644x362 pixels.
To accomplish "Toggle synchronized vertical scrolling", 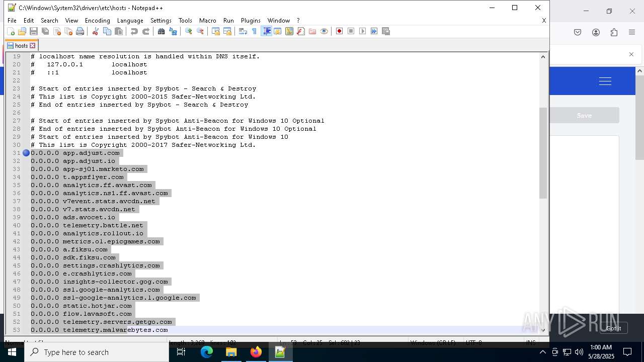I will coord(216,31).
